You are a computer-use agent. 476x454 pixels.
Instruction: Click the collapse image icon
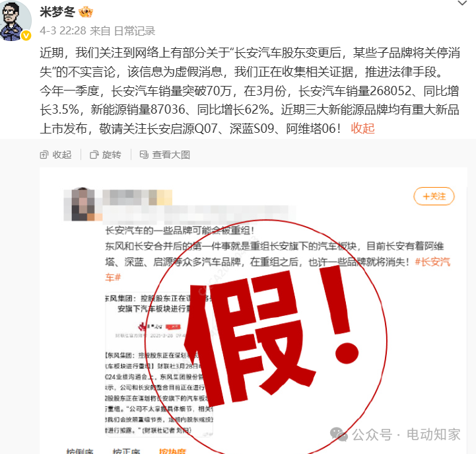tap(44, 155)
